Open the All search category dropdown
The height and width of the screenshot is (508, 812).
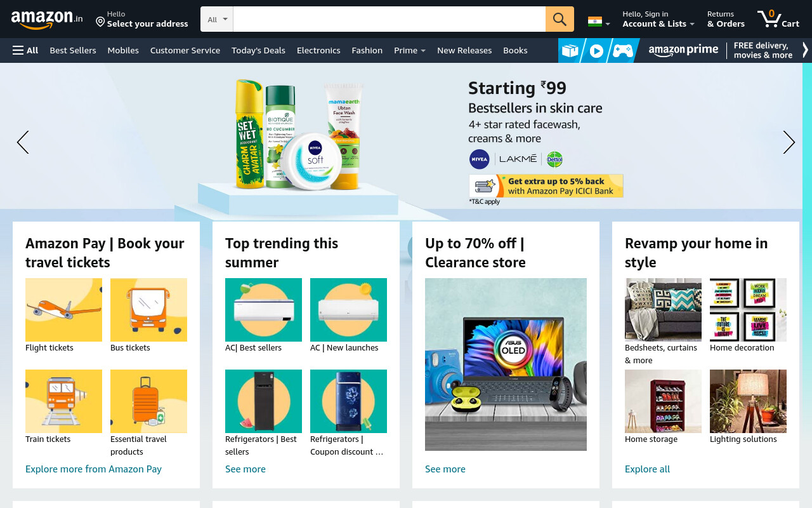coord(217,19)
